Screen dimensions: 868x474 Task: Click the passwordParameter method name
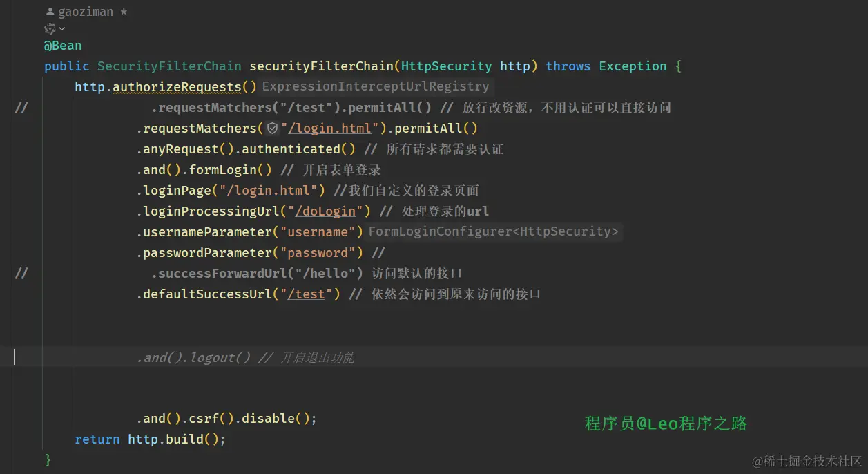[207, 253]
